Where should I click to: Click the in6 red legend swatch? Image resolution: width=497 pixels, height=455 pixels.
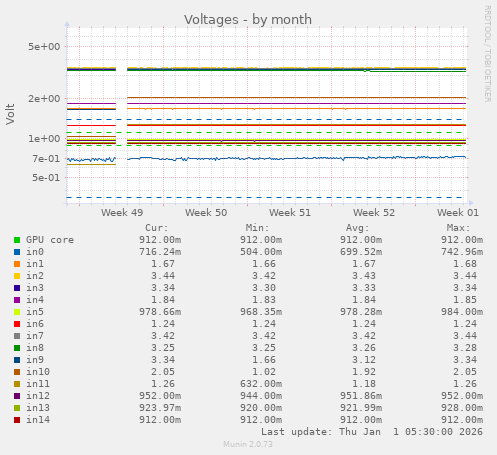(17, 324)
